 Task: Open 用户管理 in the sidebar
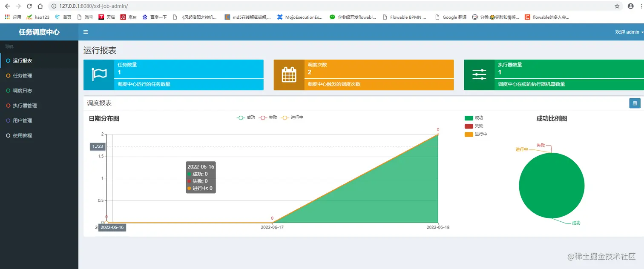coord(39,120)
